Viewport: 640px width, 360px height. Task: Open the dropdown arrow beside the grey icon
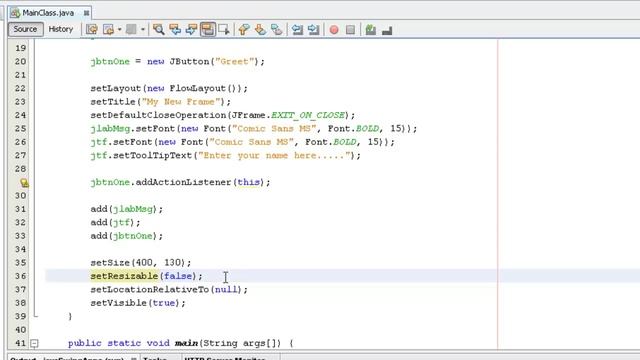[x=143, y=29]
